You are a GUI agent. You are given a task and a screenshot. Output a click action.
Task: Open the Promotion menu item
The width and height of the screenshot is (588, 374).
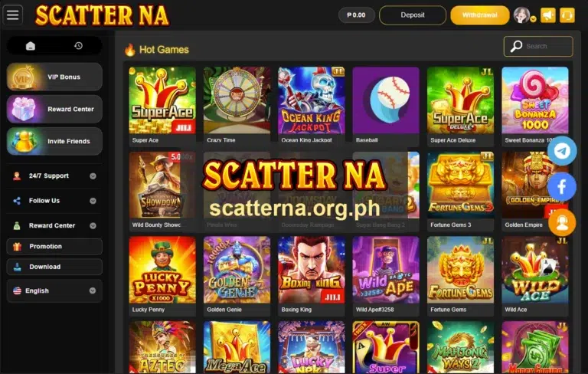54,246
